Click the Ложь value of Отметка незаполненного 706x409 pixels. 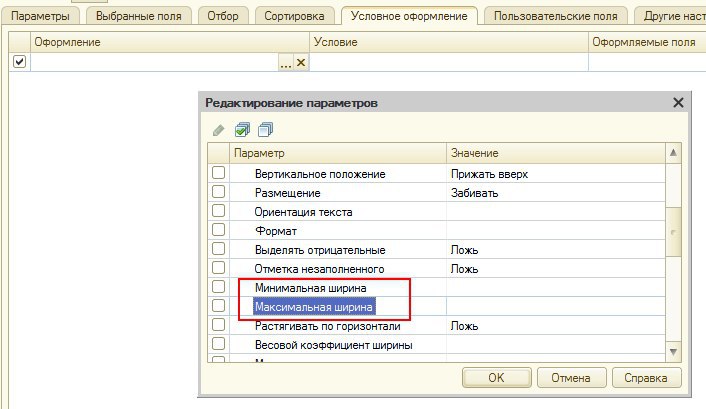(556, 269)
